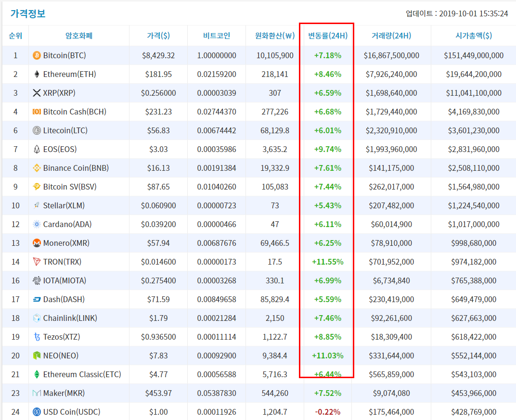516x420 pixels.
Task: Click the XRP logo icon
Action: (37, 93)
